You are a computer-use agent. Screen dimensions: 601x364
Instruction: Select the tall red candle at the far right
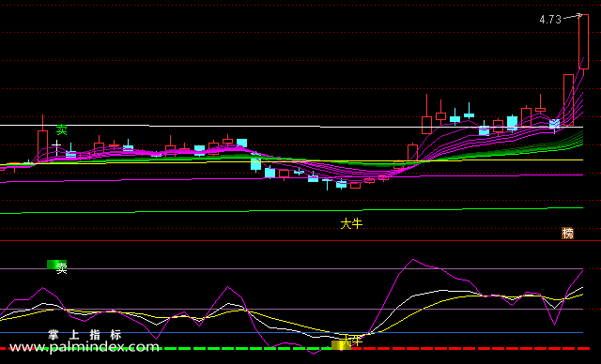583,42
